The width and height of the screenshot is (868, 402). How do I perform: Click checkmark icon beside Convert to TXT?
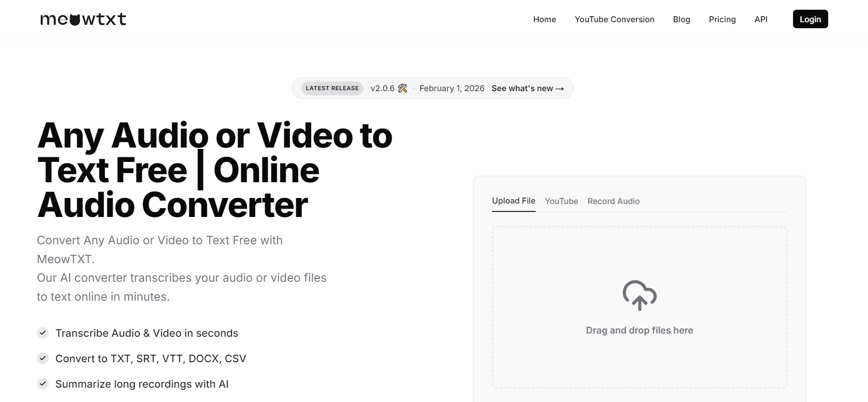pos(43,359)
